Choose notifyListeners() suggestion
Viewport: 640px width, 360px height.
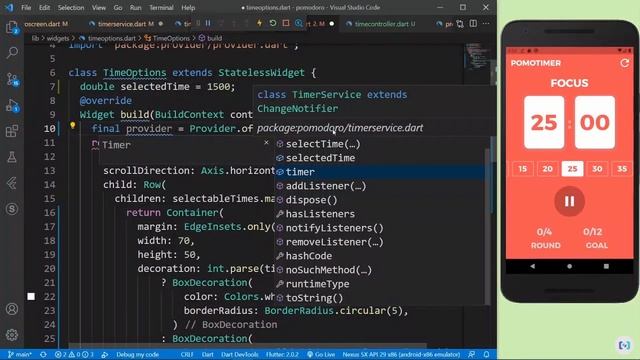(334, 228)
